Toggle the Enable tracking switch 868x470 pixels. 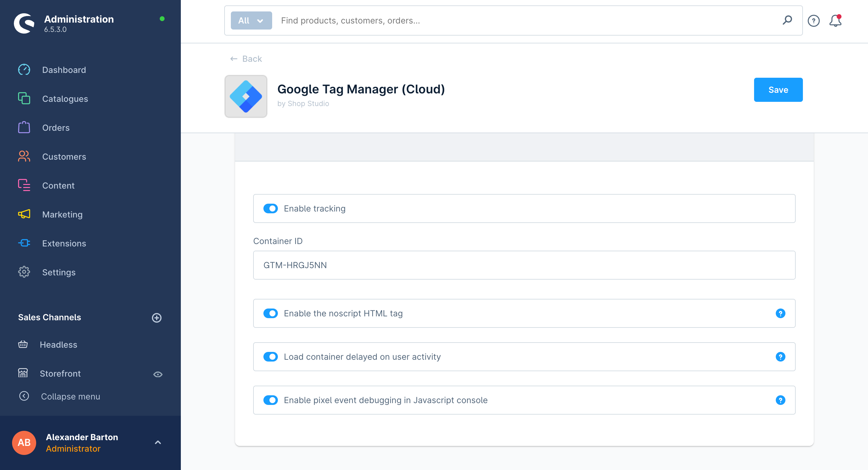click(x=271, y=208)
